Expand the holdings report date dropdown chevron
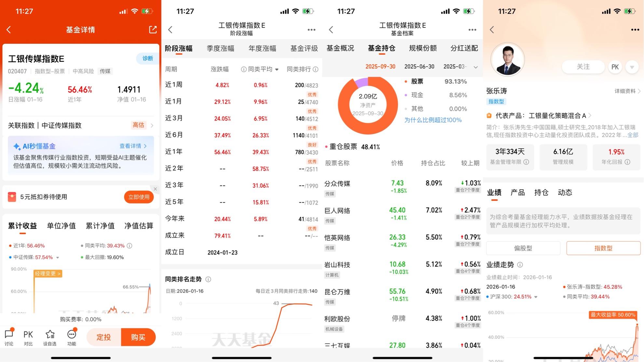This screenshot has height=362, width=644. (475, 67)
